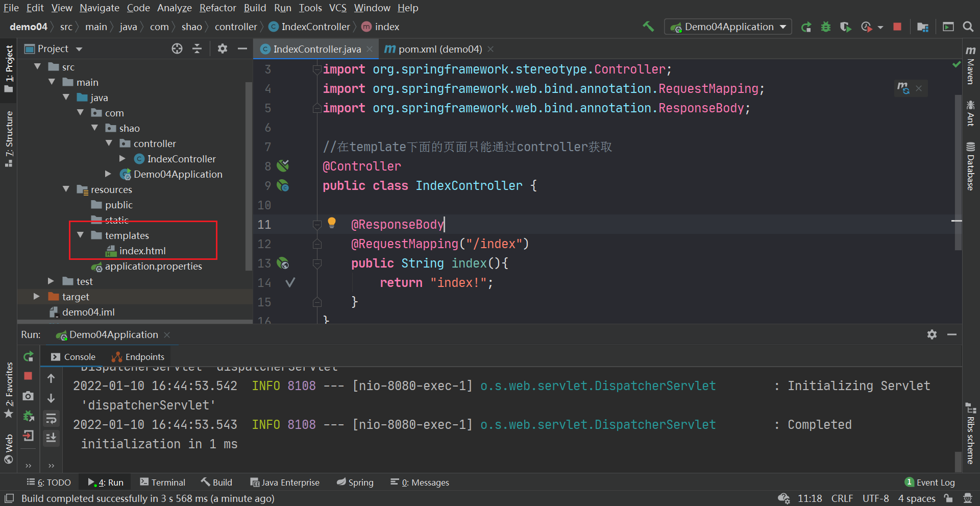
Task: Click the locate-file crosshair icon in Project panel
Action: click(x=177, y=49)
